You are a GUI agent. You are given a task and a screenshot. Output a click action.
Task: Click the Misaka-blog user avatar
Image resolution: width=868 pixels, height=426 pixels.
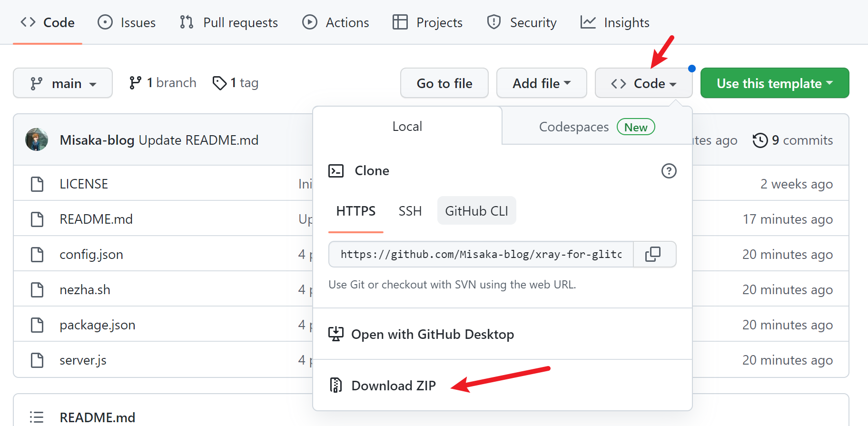click(x=37, y=140)
